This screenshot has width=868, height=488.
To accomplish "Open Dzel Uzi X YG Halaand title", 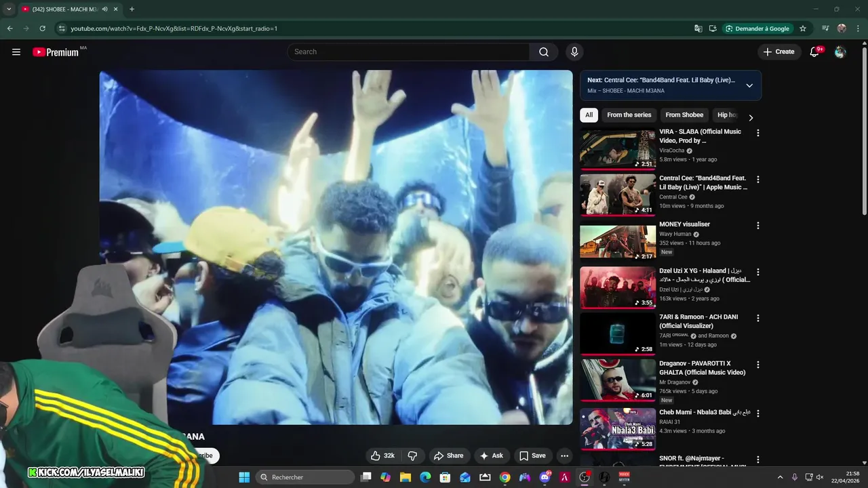I will [705, 275].
